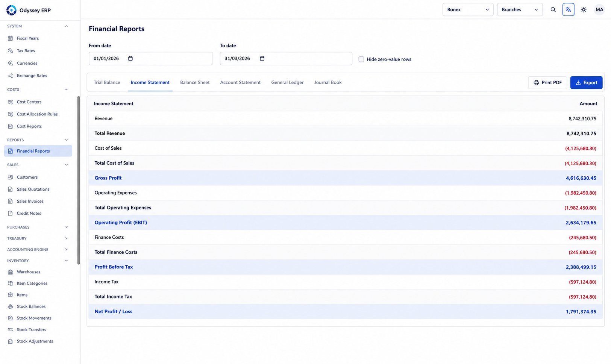Screen dimensions: 611x364
Task: Click the blue Export button
Action: (586, 83)
